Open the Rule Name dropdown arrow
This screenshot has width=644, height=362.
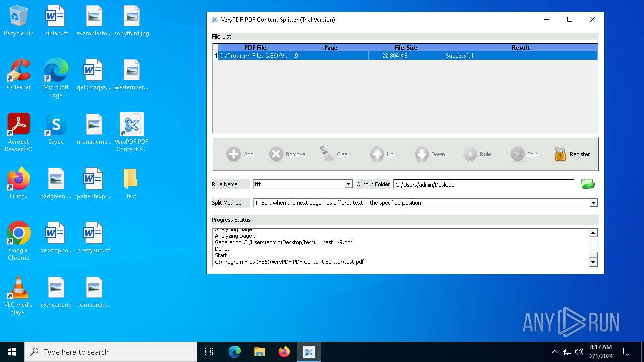tap(348, 185)
